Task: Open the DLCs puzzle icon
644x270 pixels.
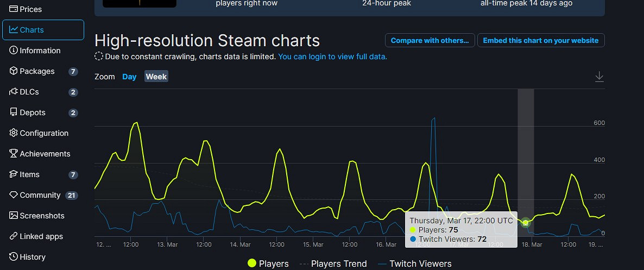Action: coord(14,92)
